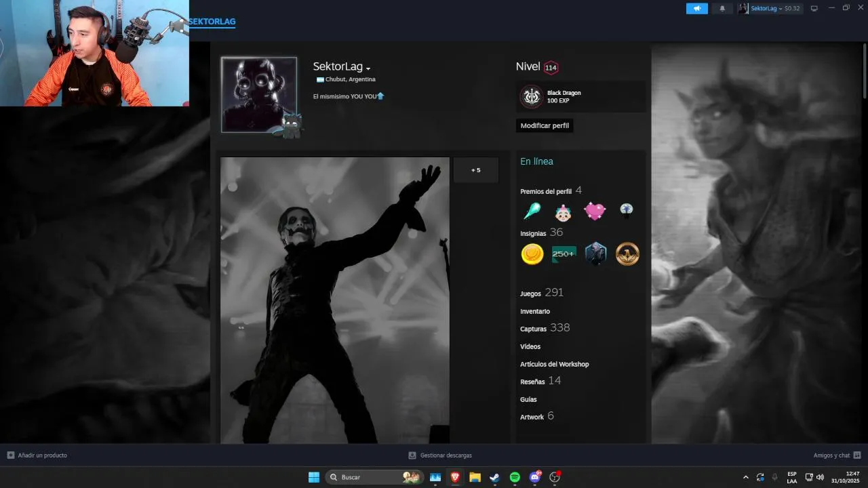This screenshot has height=488, width=868.
Task: Click Añadir un producto at bottom left
Action: [x=37, y=455]
